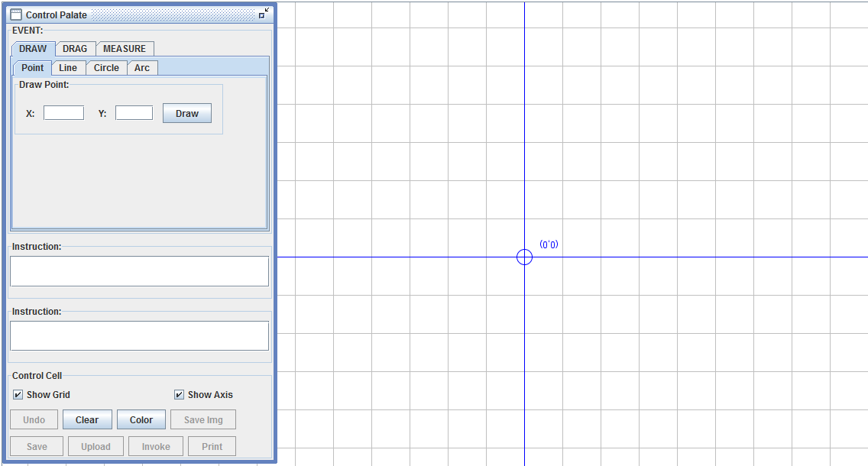Select the Point sub-tab
The image size is (868, 466).
[x=32, y=68]
